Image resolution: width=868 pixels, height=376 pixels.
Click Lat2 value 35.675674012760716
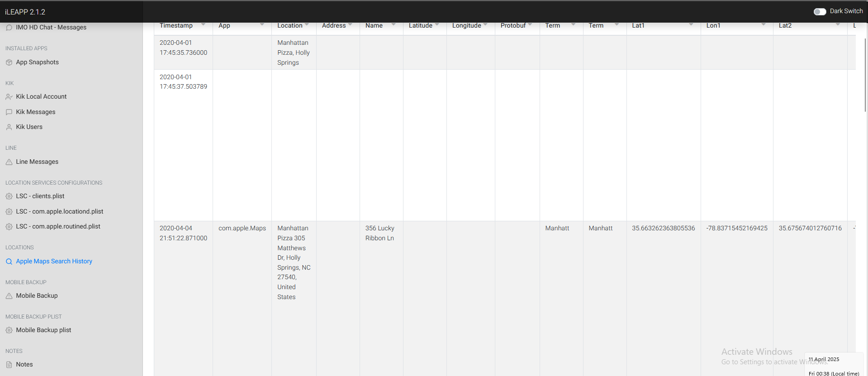point(810,228)
